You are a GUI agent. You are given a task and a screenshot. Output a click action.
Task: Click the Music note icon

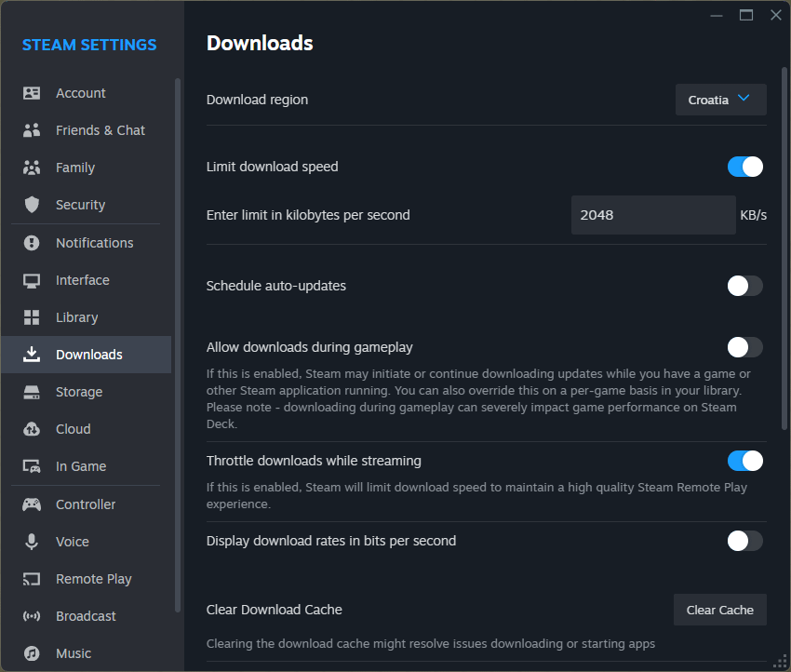click(x=32, y=653)
